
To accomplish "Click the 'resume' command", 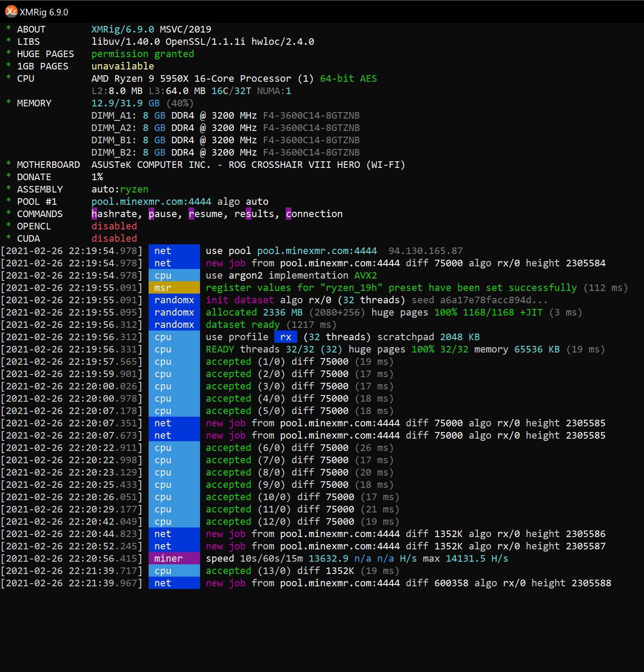I will point(205,214).
